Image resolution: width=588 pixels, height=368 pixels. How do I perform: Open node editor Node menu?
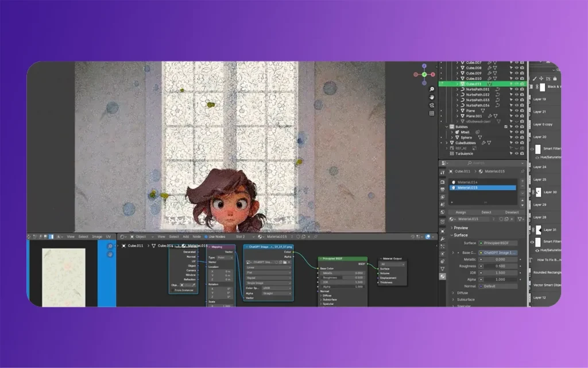coord(196,236)
